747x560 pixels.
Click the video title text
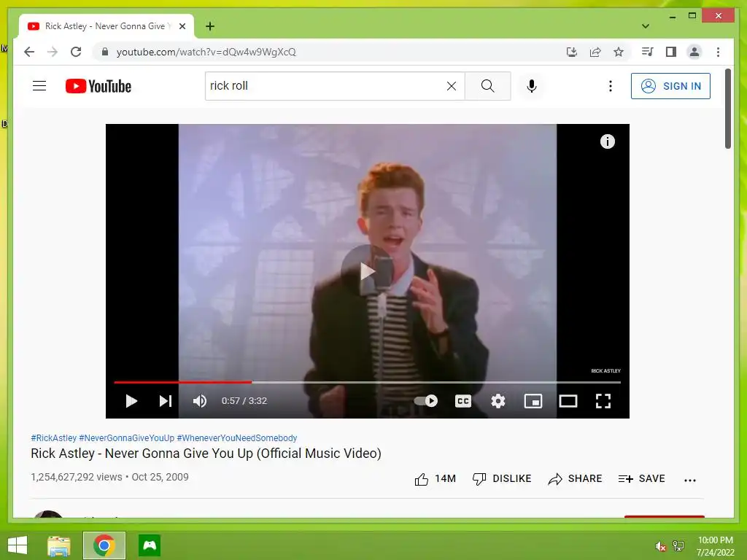tap(206, 454)
